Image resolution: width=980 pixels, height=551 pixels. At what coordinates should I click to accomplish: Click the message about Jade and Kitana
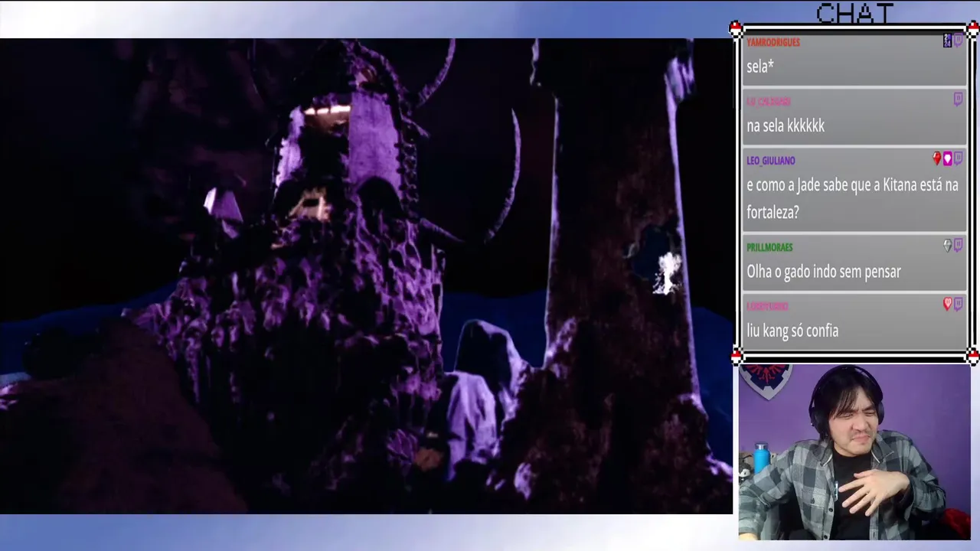(x=852, y=198)
